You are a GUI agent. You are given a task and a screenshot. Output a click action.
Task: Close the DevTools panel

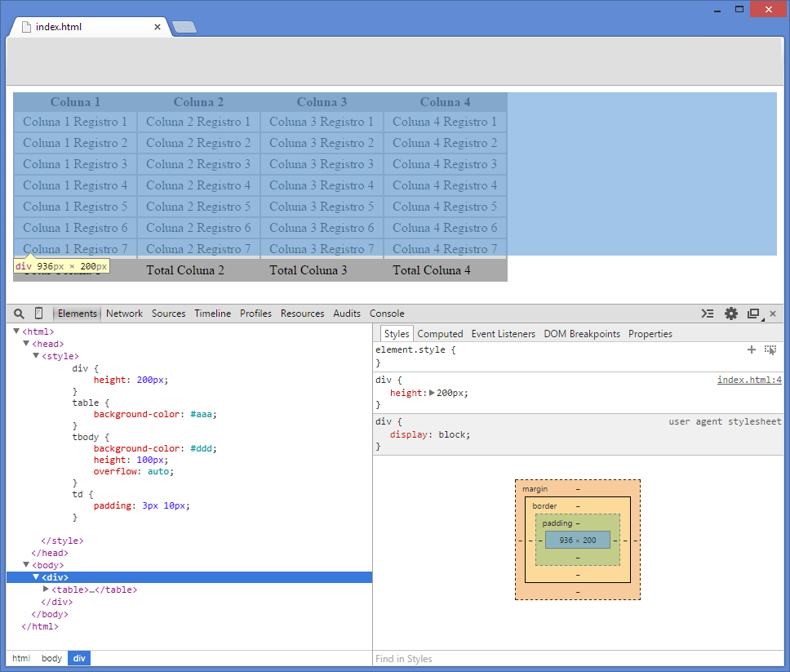click(x=773, y=314)
